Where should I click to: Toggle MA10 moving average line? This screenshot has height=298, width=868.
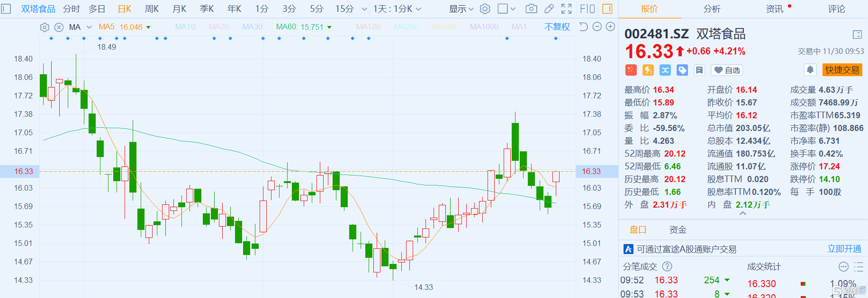[x=186, y=27]
